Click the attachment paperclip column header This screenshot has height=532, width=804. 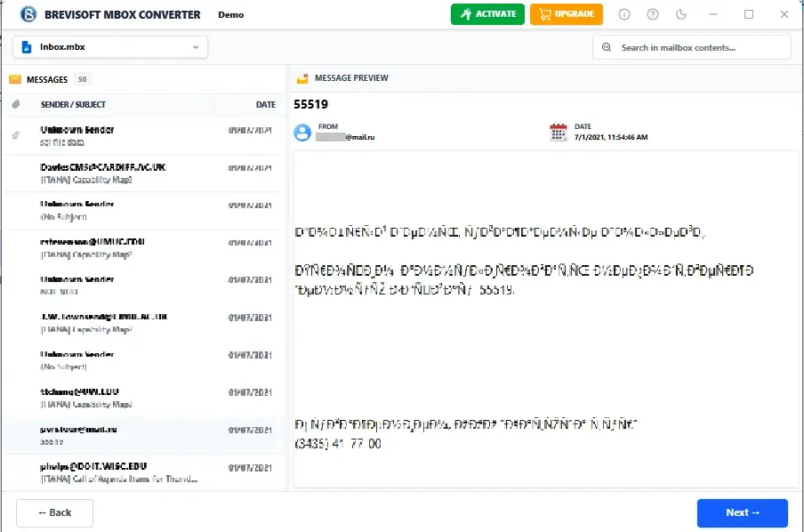pos(16,104)
